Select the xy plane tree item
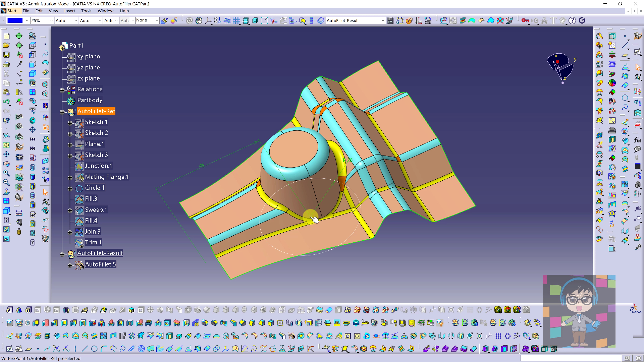The width and height of the screenshot is (644, 362). coord(89,57)
